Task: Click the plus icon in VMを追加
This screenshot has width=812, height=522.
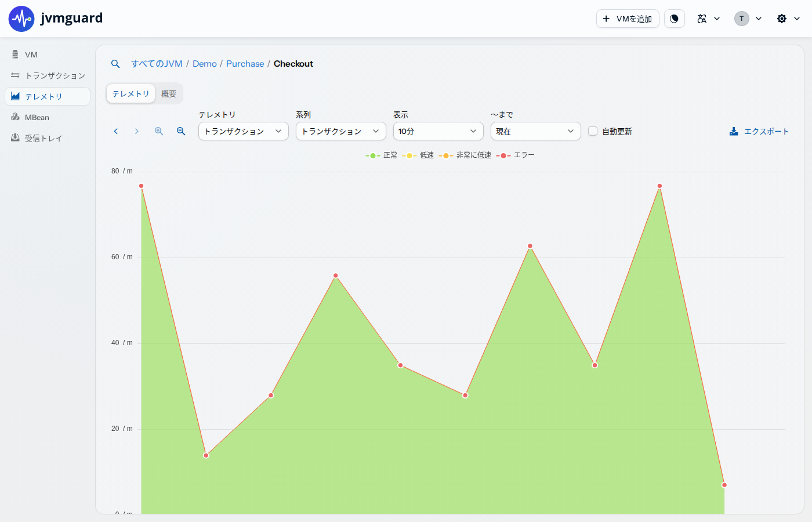Action: (x=606, y=19)
